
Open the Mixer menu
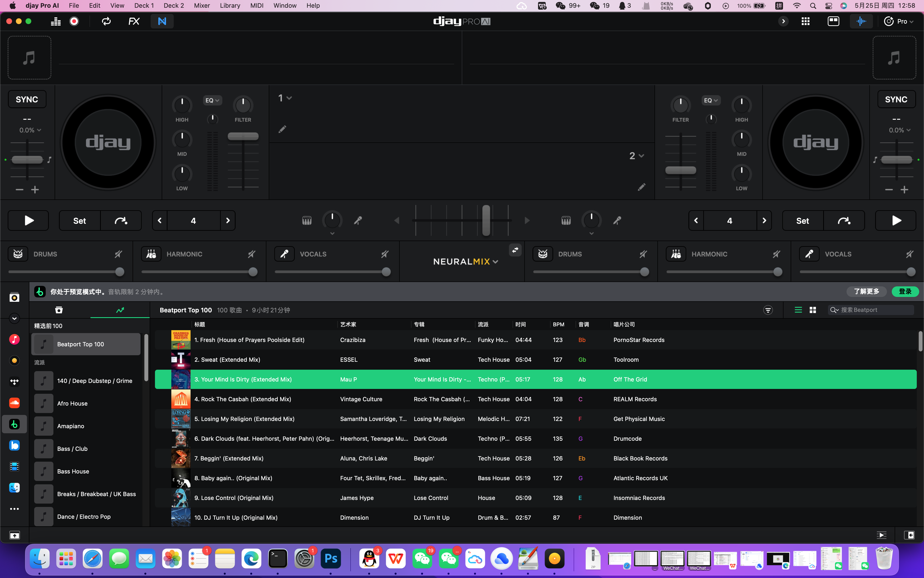(x=202, y=5)
